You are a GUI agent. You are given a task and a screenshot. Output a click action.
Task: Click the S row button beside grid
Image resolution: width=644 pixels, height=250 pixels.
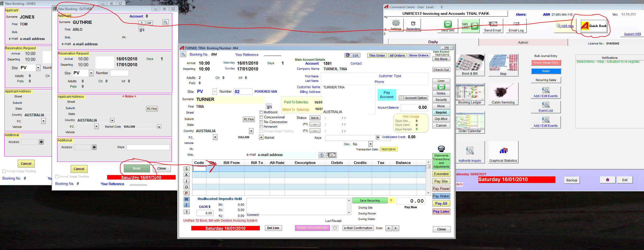187,169
